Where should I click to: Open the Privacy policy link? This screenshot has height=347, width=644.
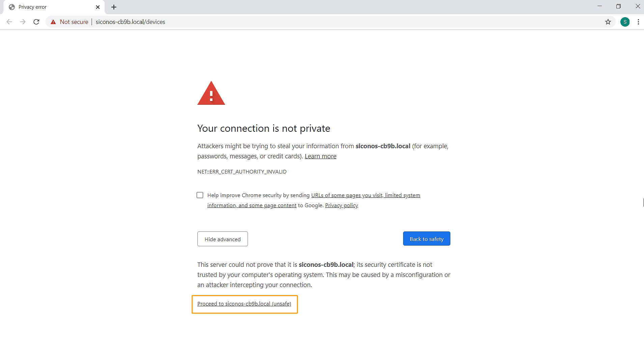341,206
